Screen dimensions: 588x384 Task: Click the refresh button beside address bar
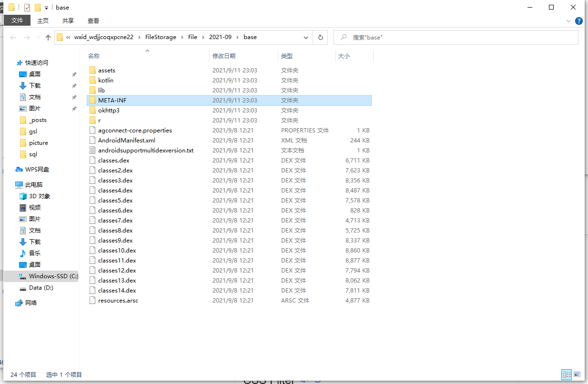coord(321,37)
